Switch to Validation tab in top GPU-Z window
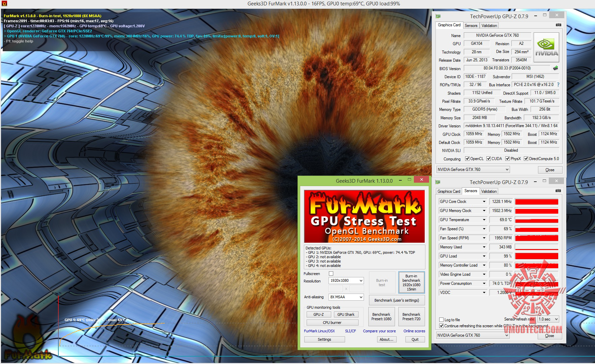This screenshot has width=595, height=364. click(x=489, y=26)
